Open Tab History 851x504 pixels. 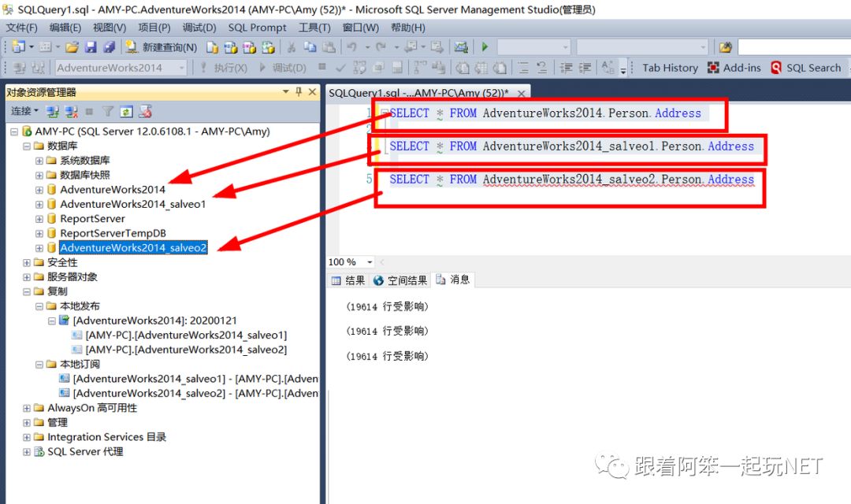[x=671, y=68]
